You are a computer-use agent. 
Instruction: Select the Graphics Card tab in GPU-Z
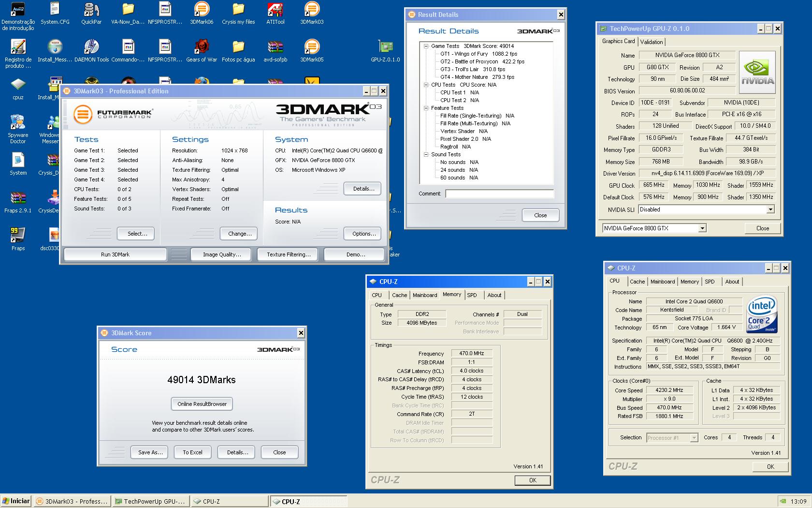618,41
